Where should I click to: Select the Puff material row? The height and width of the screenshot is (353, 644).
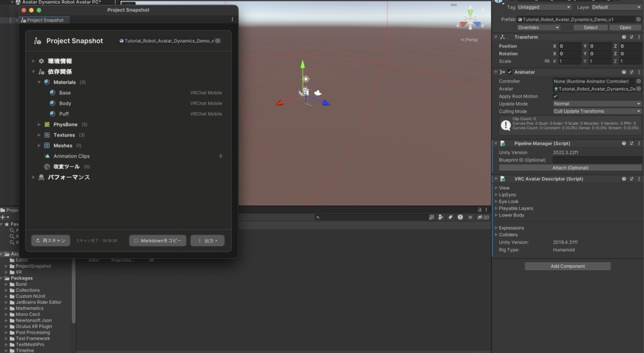(x=128, y=114)
